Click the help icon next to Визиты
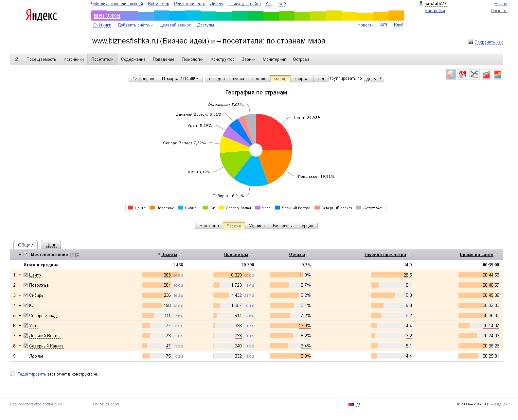 [181, 254]
